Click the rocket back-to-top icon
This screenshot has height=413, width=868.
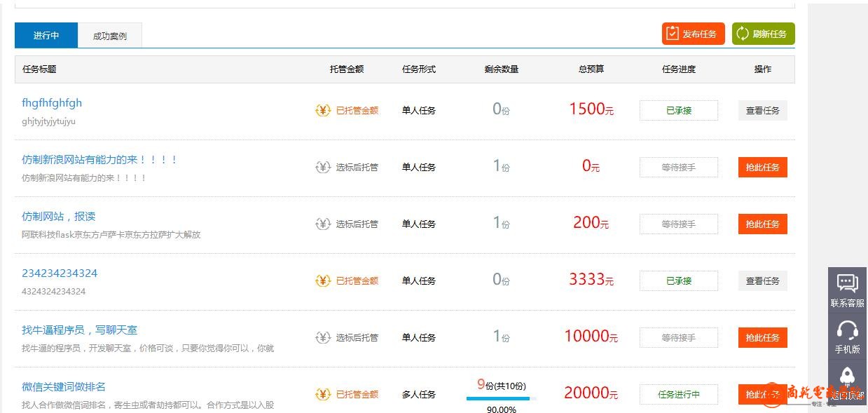coord(847,376)
